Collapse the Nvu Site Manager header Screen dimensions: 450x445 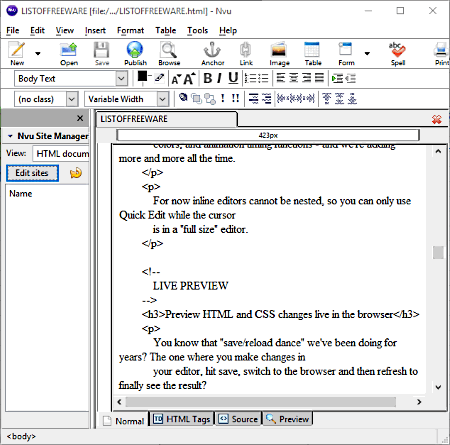[x=10, y=136]
